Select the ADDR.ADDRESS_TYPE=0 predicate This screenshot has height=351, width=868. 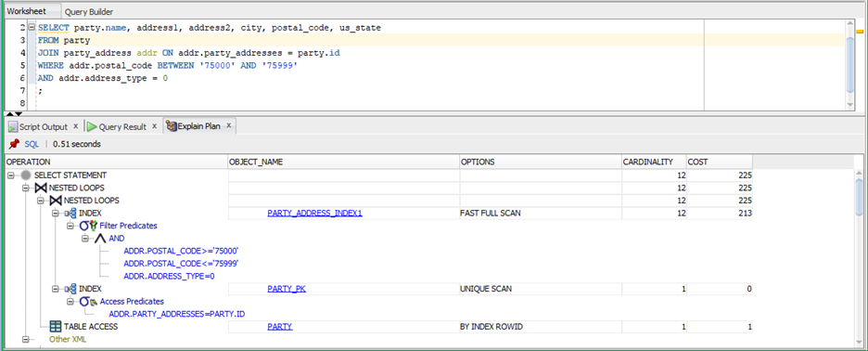click(169, 276)
